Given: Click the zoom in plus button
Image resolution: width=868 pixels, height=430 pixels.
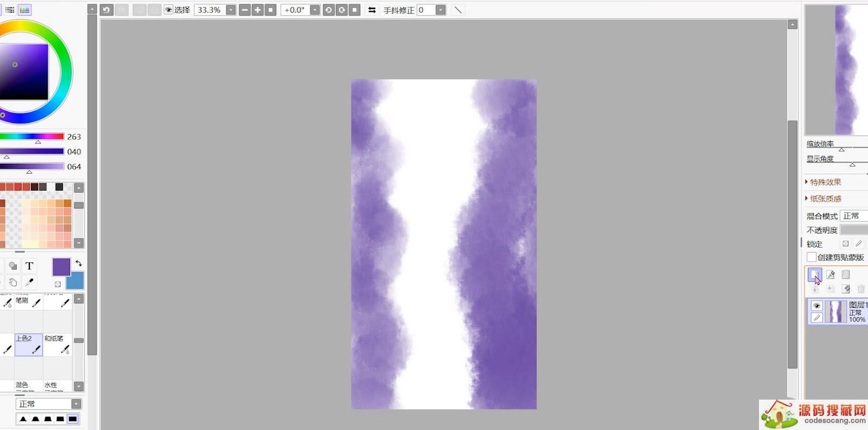Looking at the screenshot, I should (258, 10).
